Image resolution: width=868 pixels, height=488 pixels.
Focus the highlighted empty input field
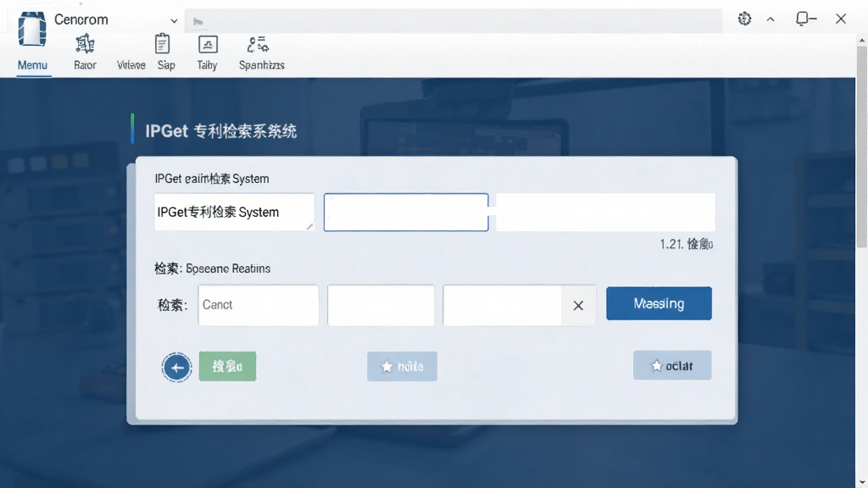(406, 212)
